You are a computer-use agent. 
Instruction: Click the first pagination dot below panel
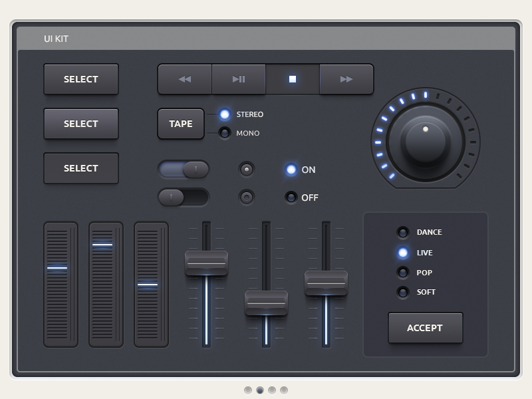pos(248,390)
